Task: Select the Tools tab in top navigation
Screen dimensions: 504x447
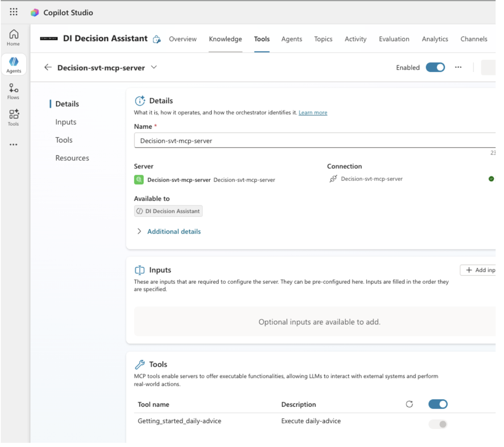Action: click(262, 39)
